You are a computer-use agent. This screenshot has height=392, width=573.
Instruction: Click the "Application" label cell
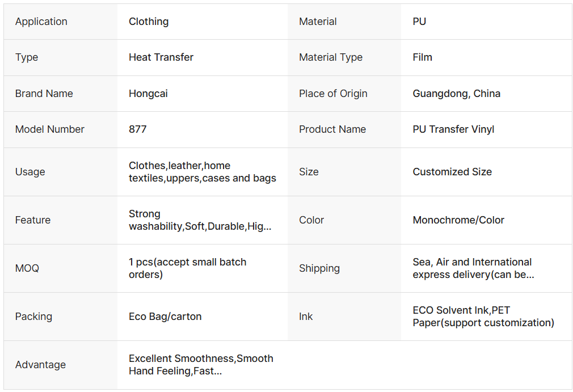click(x=41, y=22)
